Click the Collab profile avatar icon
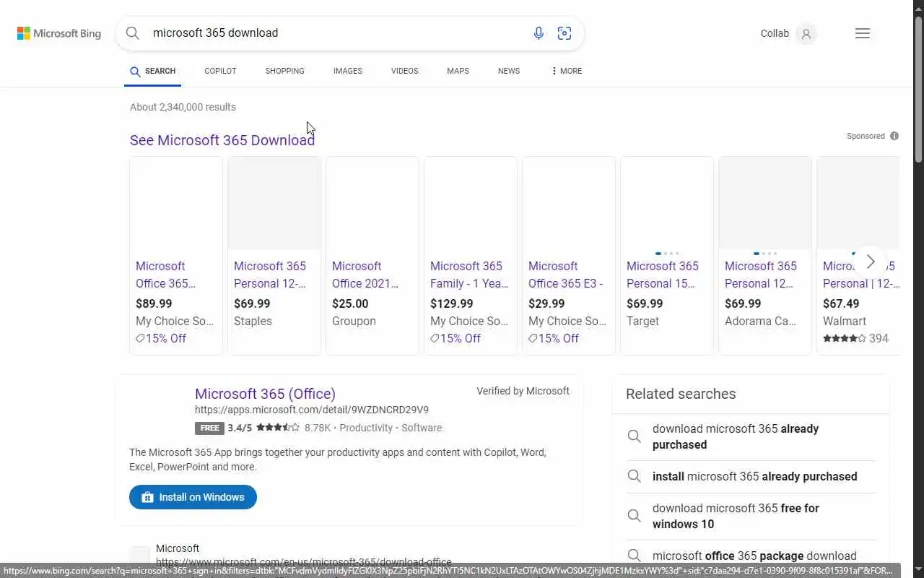Viewport: 924px width, 578px height. [806, 33]
